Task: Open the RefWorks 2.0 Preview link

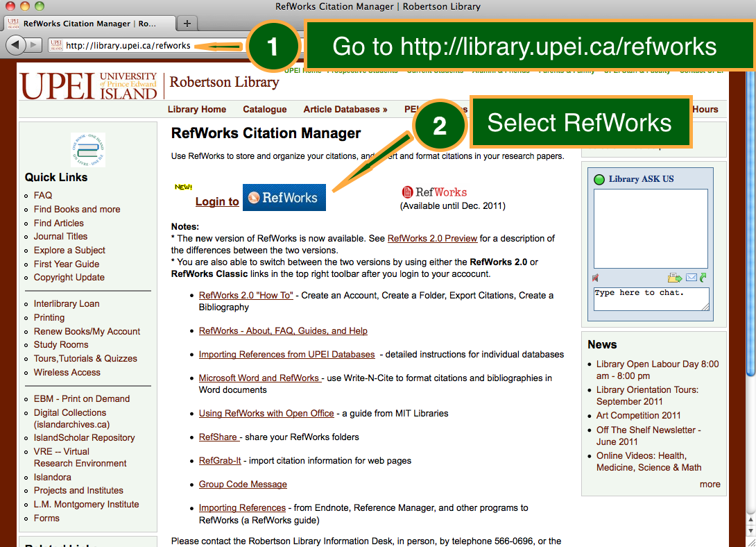Action: click(432, 238)
